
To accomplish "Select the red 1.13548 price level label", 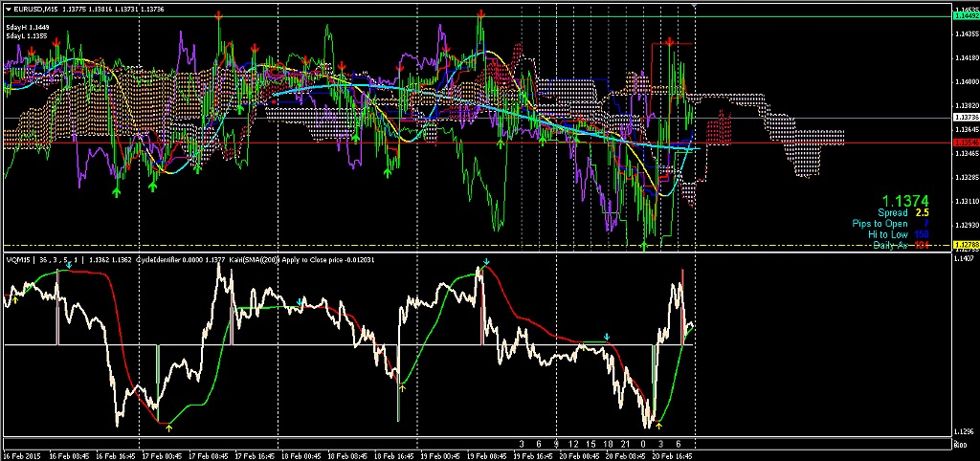I will pyautogui.click(x=965, y=143).
